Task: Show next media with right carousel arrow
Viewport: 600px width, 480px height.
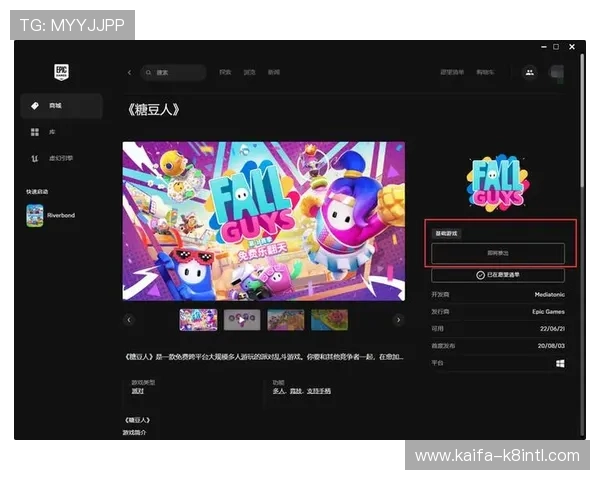Action: point(398,320)
